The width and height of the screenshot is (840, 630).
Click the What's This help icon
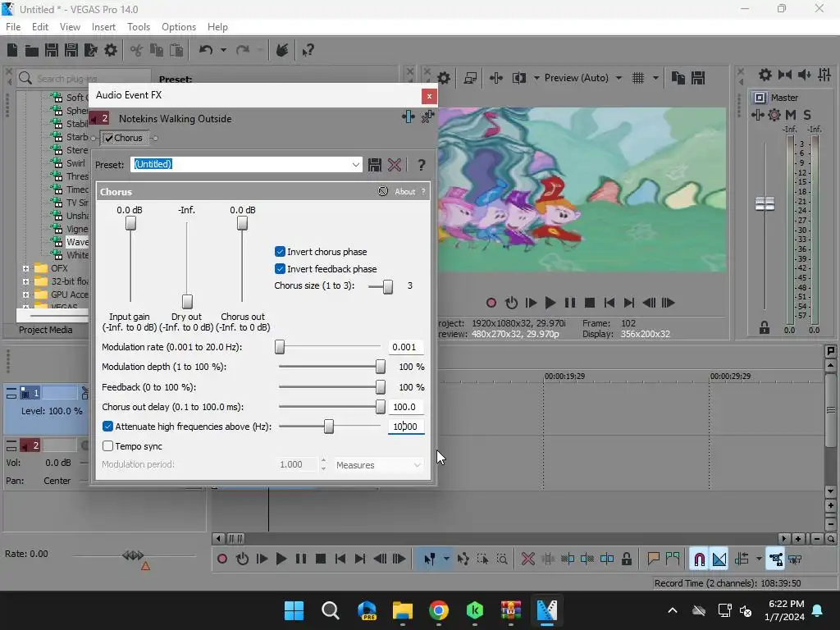(x=308, y=50)
